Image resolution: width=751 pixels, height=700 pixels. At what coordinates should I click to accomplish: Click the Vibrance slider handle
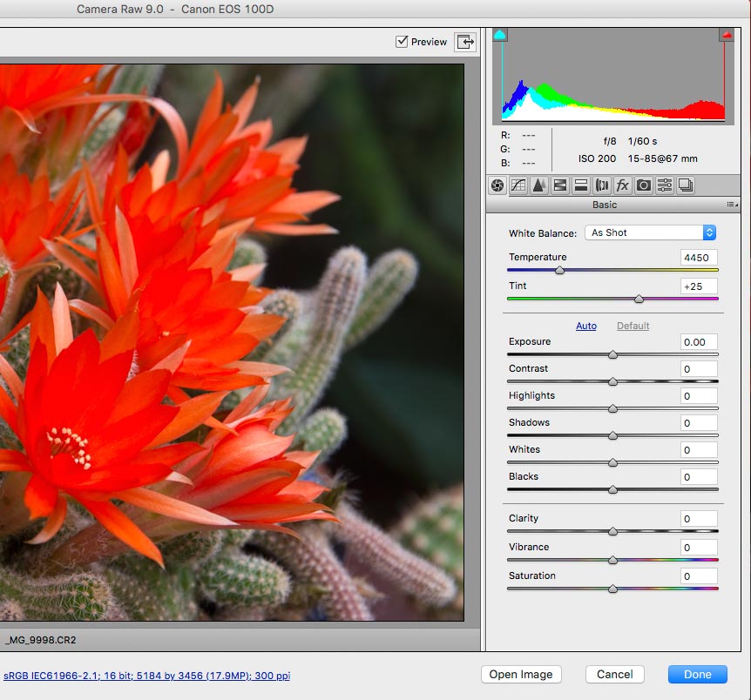tap(612, 560)
